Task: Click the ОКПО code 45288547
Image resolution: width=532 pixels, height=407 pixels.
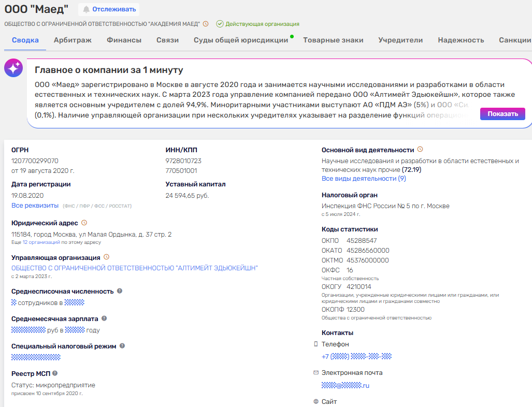Action: pos(362,240)
